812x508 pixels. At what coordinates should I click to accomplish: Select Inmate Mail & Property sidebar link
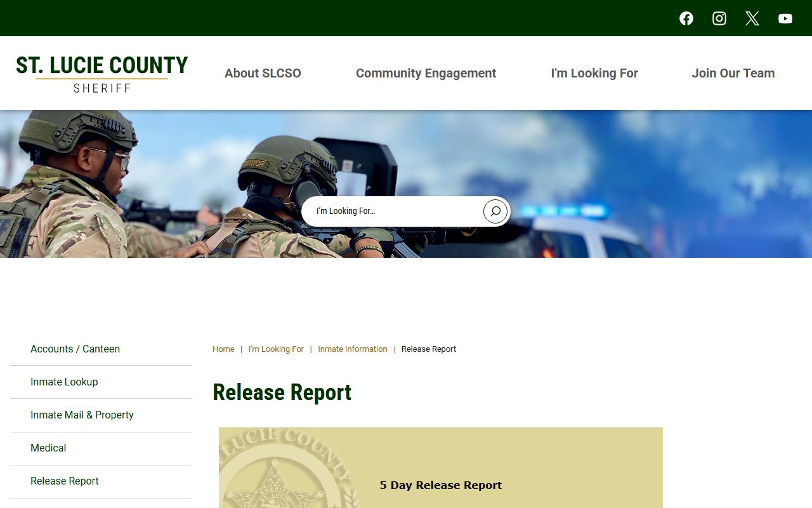101,415
